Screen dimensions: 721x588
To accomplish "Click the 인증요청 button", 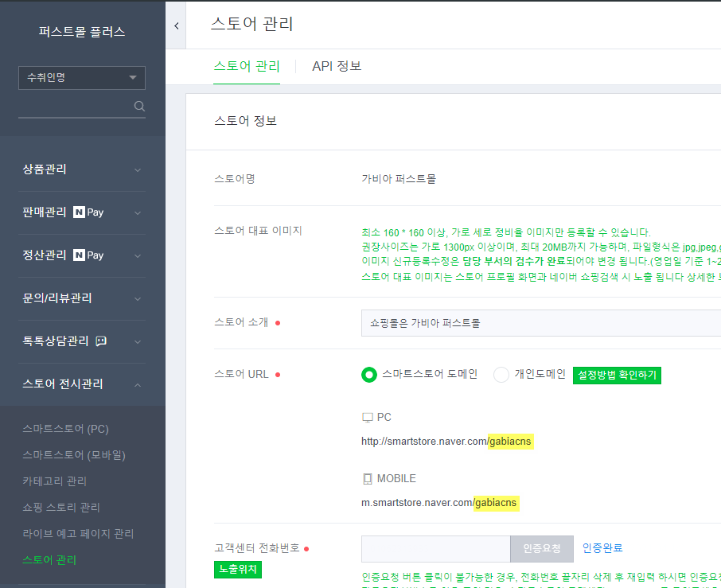I will coord(542,548).
